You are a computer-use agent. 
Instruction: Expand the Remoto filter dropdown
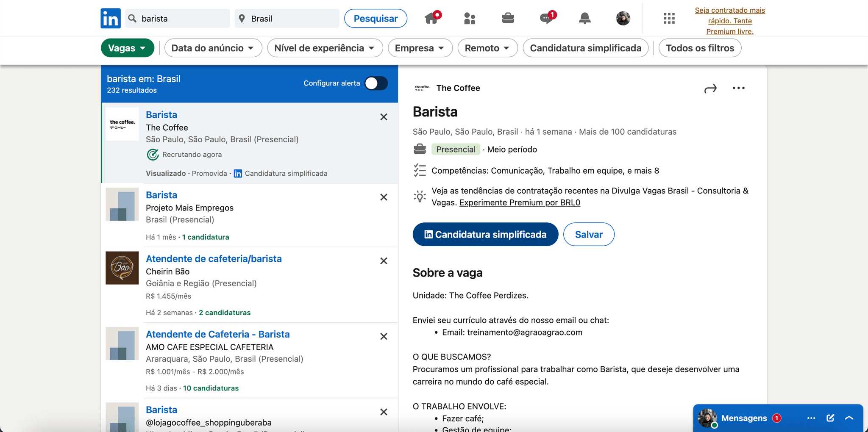point(487,48)
